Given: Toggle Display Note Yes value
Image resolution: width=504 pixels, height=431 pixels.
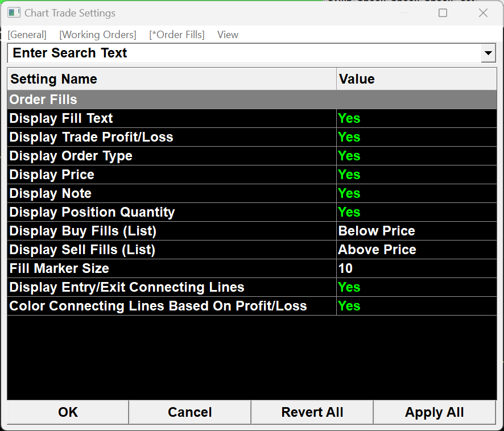Looking at the screenshot, I should coord(416,193).
